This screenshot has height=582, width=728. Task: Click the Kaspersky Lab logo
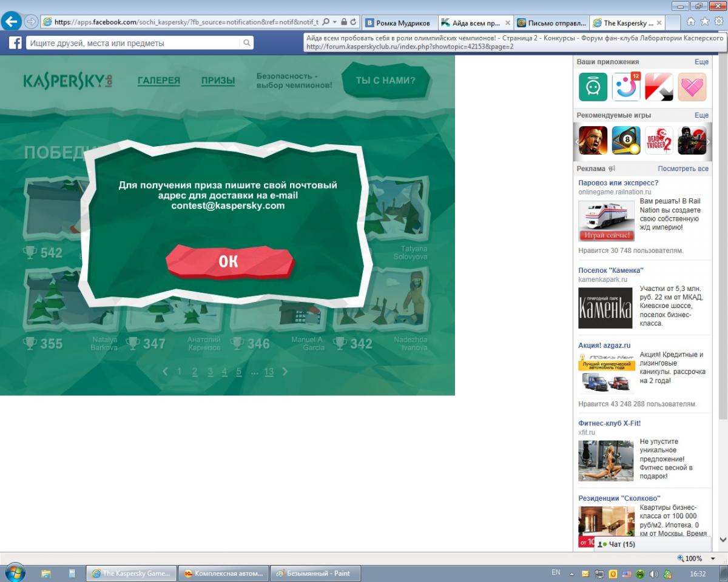pos(68,81)
